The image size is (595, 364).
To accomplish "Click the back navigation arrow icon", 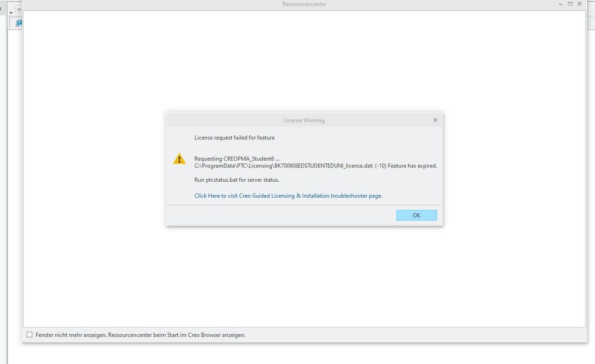I will (19, 8).
